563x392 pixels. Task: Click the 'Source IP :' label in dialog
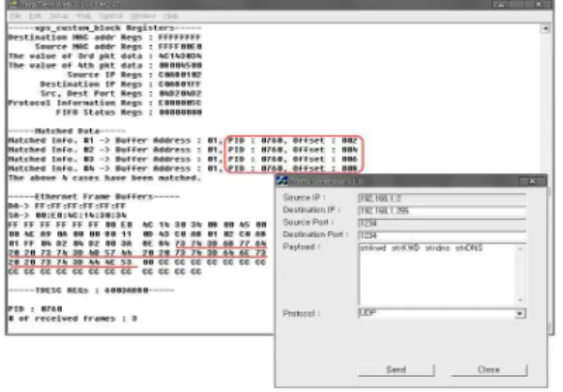(305, 197)
